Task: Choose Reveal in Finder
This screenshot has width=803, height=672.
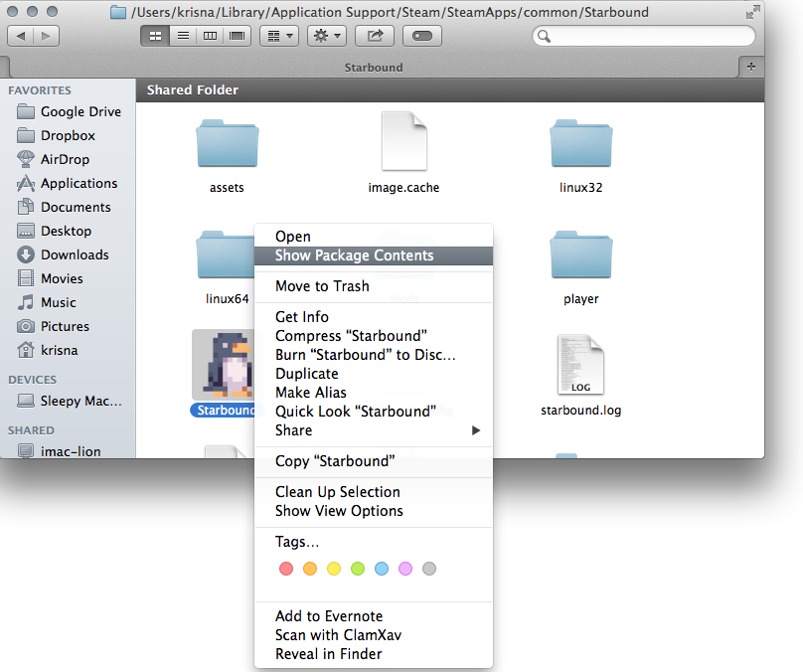Action: tap(374, 654)
